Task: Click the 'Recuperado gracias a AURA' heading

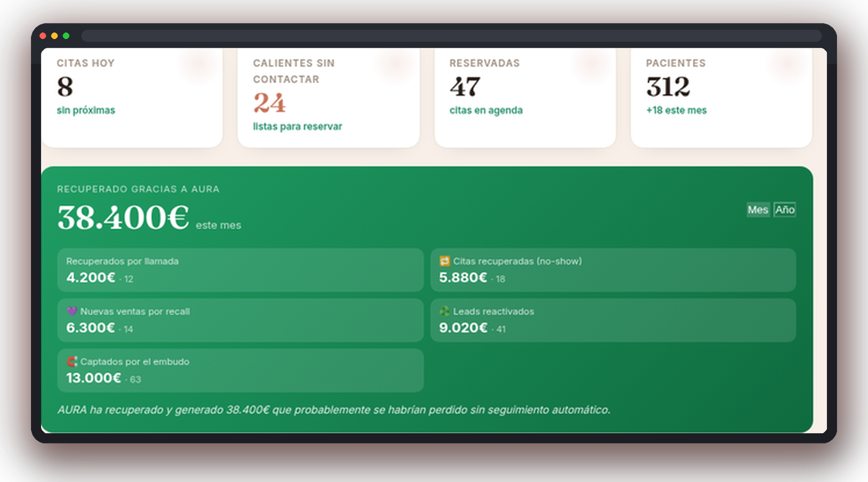Action: pos(138,189)
